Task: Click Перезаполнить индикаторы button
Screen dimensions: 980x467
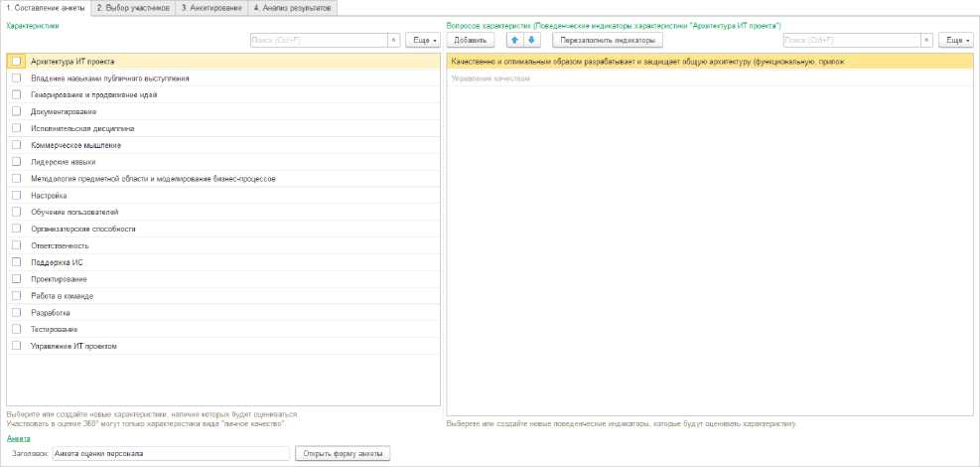Action: coord(607,40)
